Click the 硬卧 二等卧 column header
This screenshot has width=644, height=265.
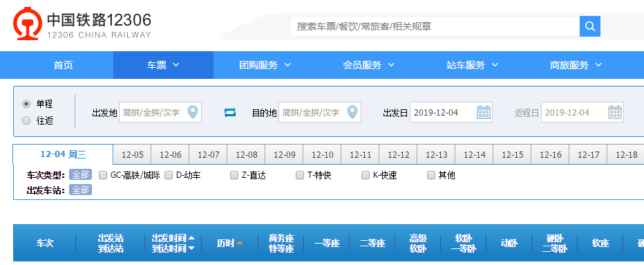pos(555,243)
